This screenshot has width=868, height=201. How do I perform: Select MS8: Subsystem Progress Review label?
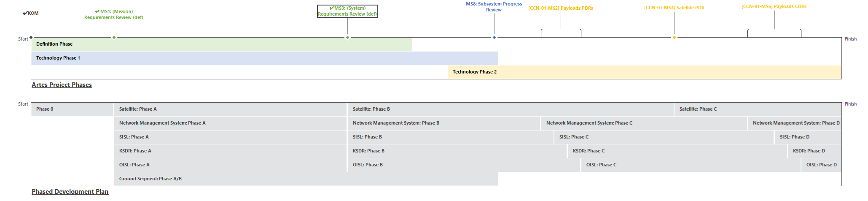point(494,7)
